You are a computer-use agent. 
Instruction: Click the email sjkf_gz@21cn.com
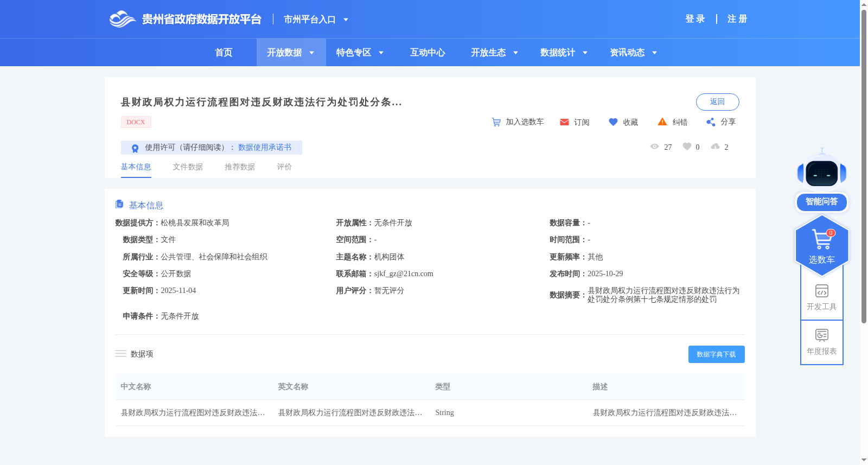pyautogui.click(x=404, y=274)
